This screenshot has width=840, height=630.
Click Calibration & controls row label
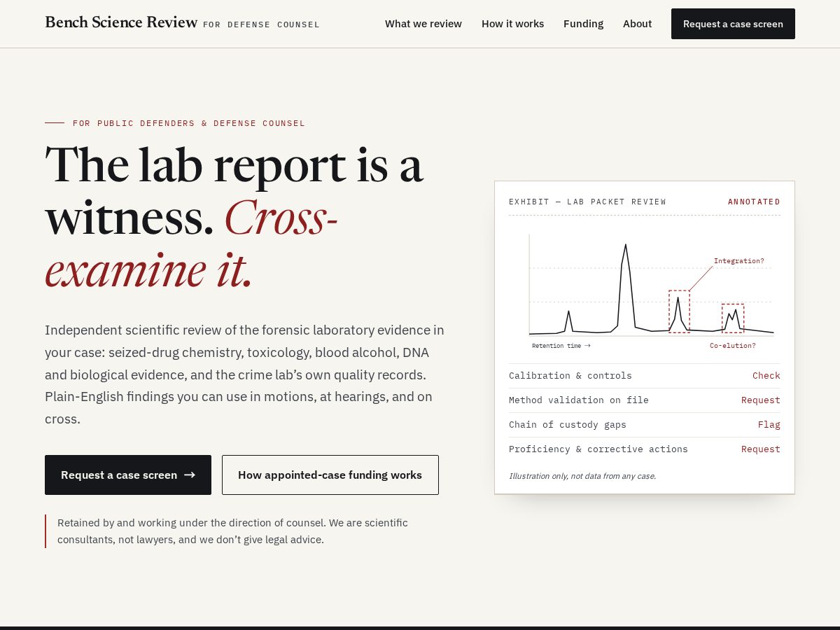[570, 376]
